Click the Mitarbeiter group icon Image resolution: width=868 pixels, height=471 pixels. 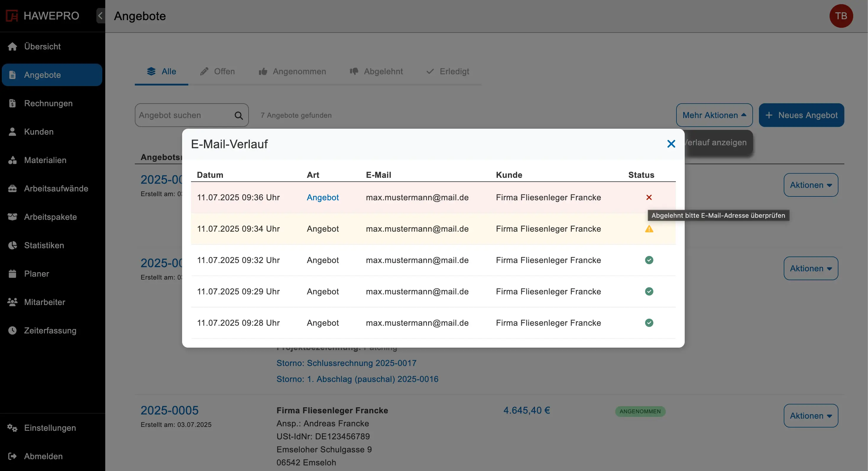click(x=12, y=302)
